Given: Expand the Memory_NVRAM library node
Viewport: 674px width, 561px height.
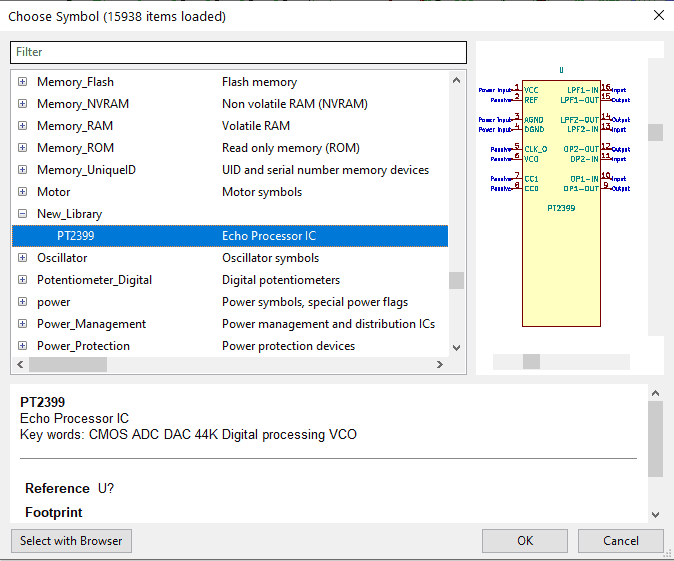Looking at the screenshot, I should coord(22,104).
